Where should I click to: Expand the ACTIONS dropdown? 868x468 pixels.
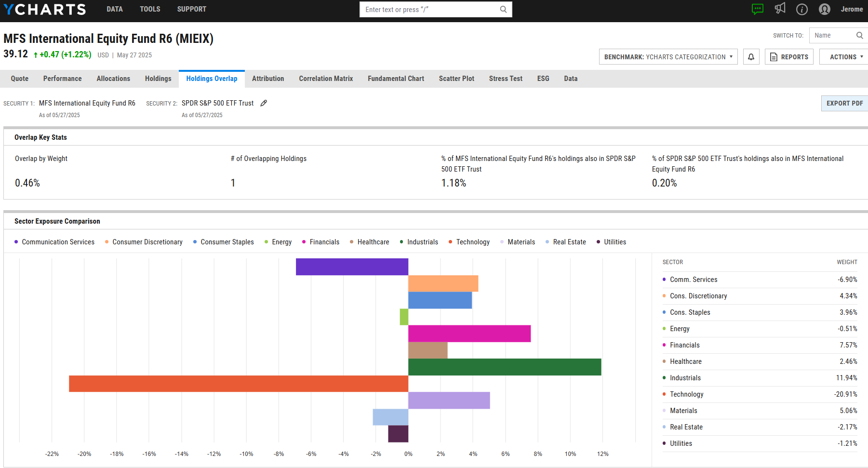(x=843, y=56)
